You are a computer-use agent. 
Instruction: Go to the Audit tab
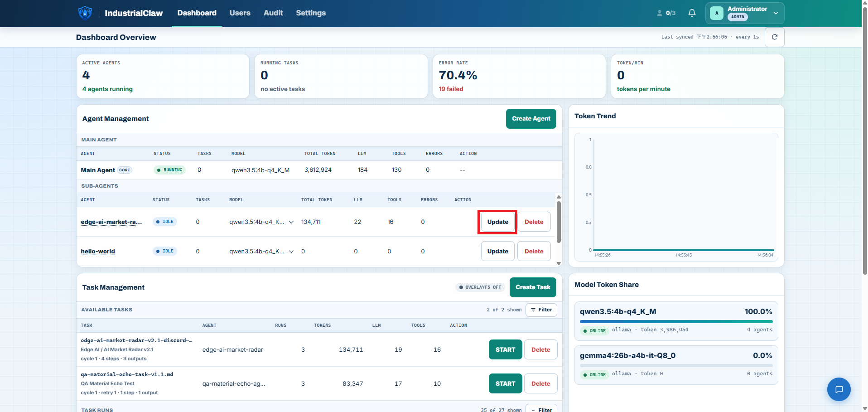click(x=273, y=13)
